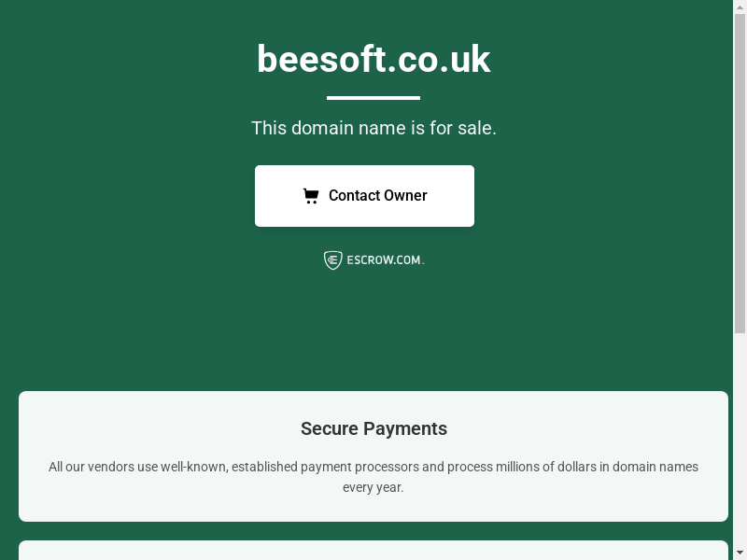Viewport: 747px width, 560px height.
Task: Click the vertical scrollbar thumb
Action: [x=740, y=168]
